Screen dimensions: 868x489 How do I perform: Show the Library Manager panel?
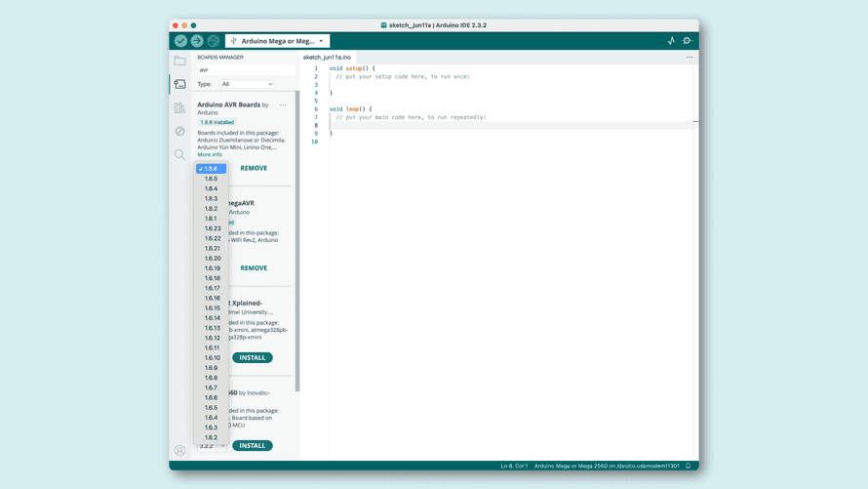[x=179, y=108]
